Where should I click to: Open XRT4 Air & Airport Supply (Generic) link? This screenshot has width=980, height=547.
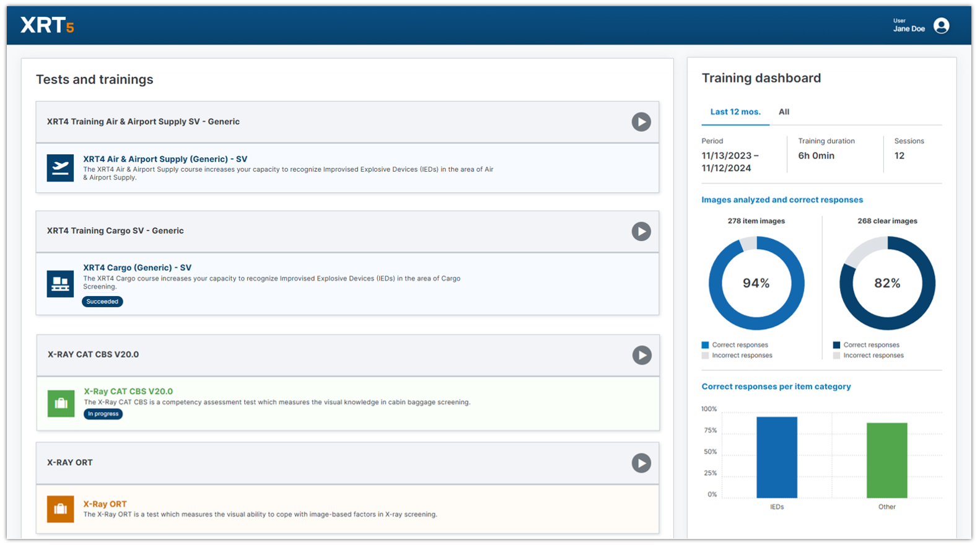coord(165,159)
